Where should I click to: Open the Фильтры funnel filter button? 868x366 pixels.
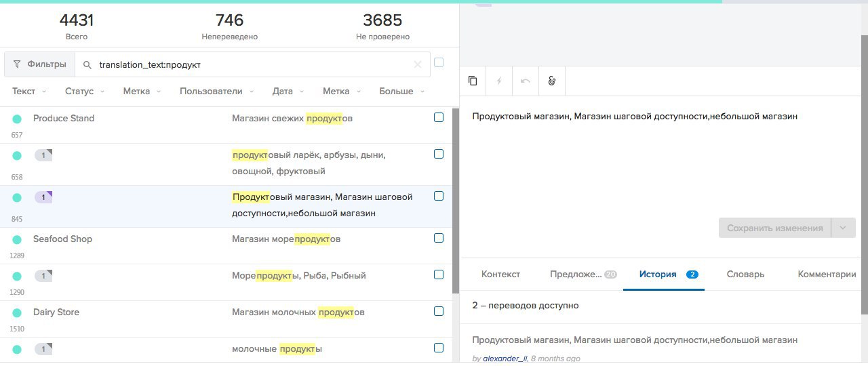click(39, 64)
